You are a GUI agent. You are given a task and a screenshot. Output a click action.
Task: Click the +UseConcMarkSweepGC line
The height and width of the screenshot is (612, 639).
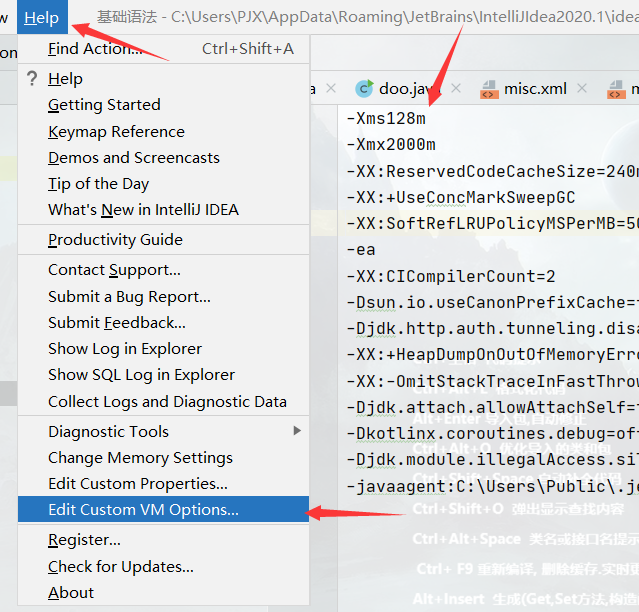coord(461,198)
